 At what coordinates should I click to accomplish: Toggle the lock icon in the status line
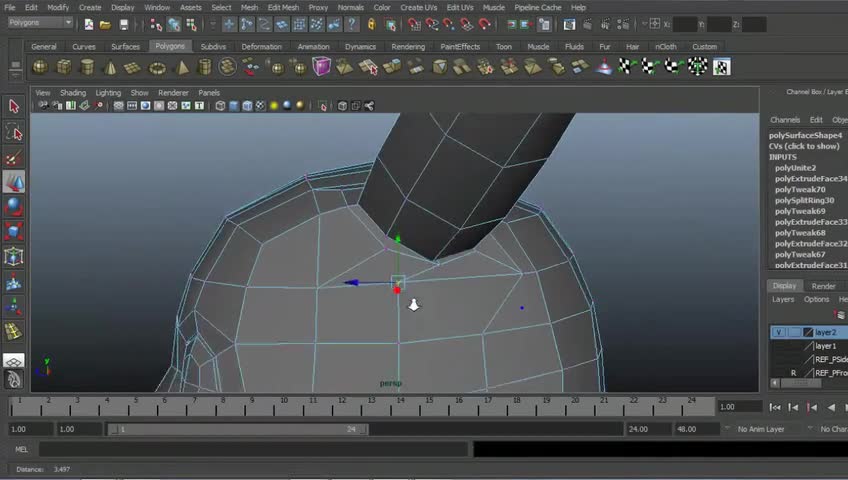click(372, 24)
